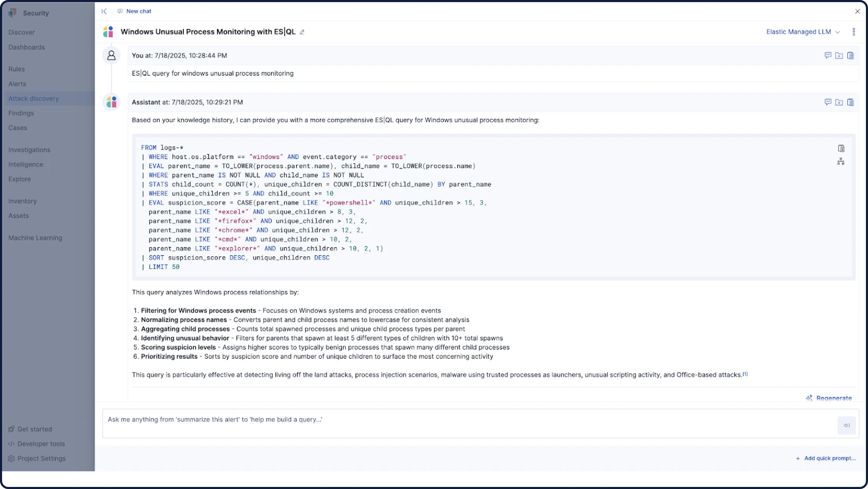Copy the assistant message to clipboard
Viewport: 868px width, 489px height.
[850, 102]
